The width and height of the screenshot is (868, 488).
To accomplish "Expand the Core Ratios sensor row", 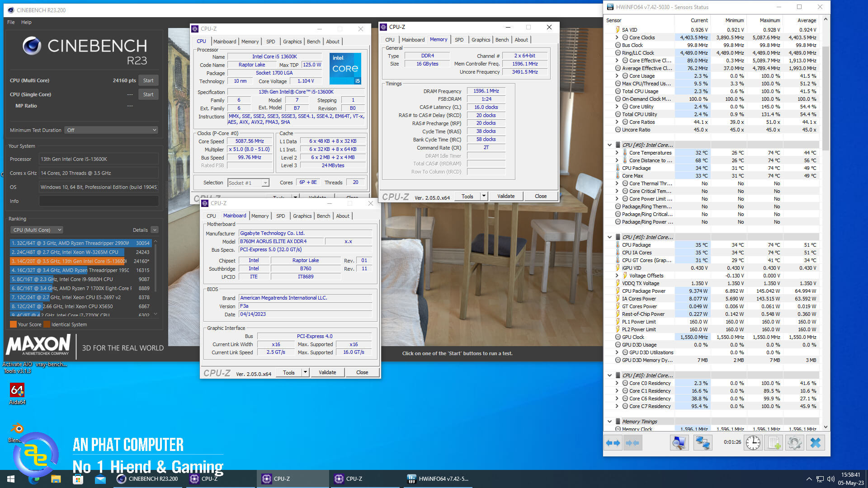I will coord(617,122).
